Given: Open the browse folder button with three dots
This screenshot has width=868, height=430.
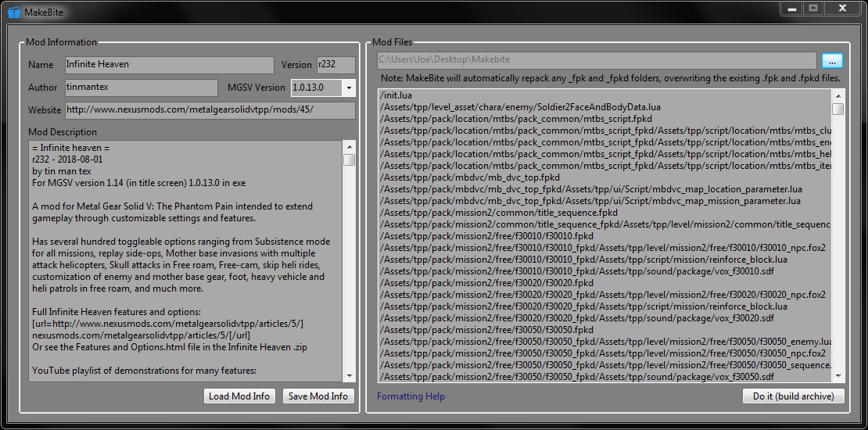Looking at the screenshot, I should (832, 61).
